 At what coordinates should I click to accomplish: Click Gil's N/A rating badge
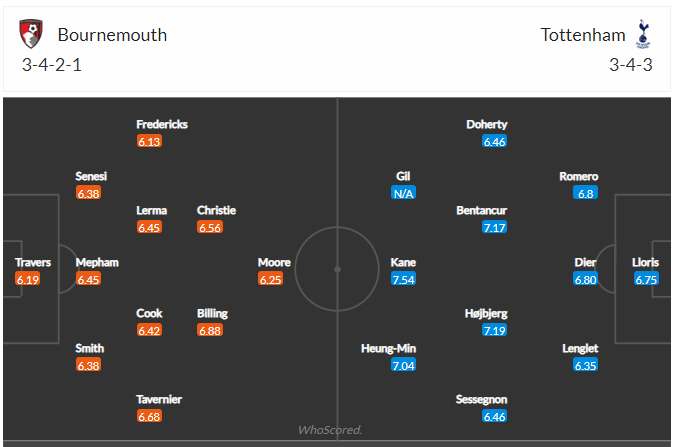403,193
